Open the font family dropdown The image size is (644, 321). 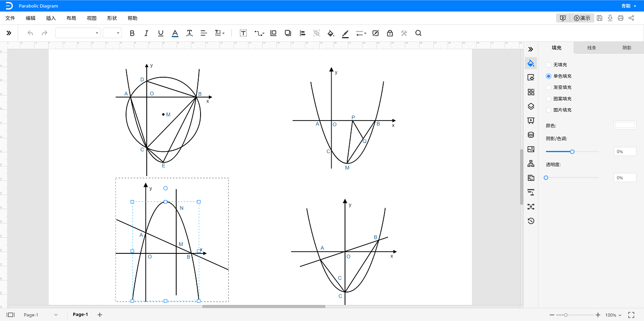coord(78,33)
